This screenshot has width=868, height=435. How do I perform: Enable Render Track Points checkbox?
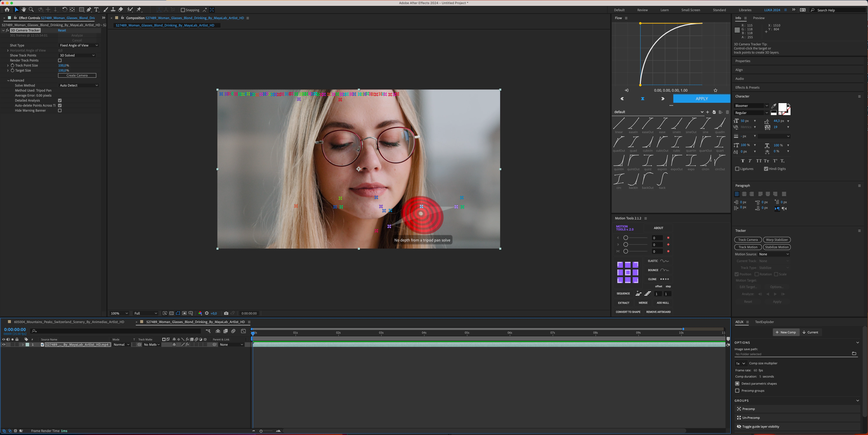tap(60, 61)
